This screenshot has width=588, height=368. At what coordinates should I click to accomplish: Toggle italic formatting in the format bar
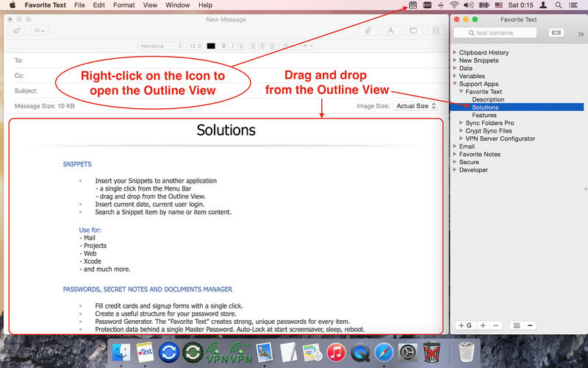(x=232, y=46)
